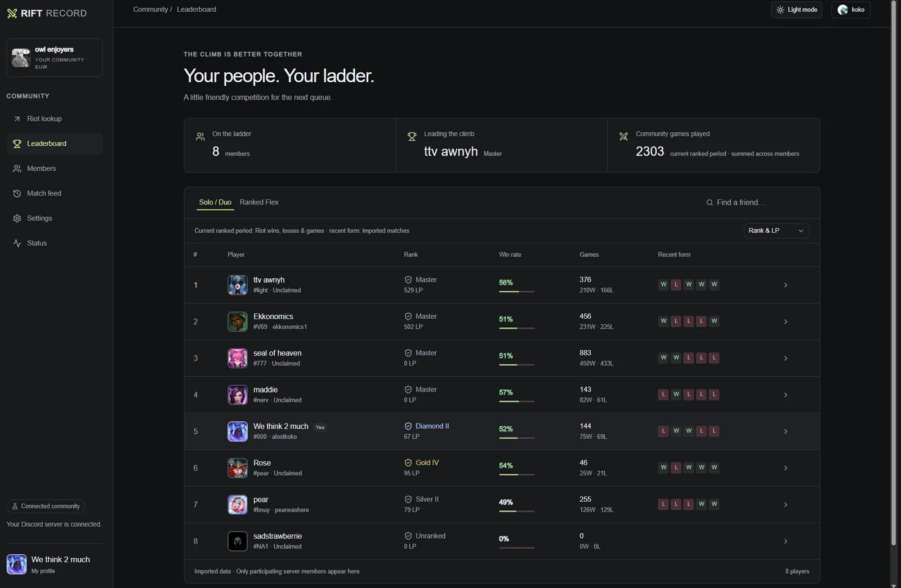Click ttv awnyh's champion avatar
This screenshot has width=901, height=588.
tap(237, 285)
